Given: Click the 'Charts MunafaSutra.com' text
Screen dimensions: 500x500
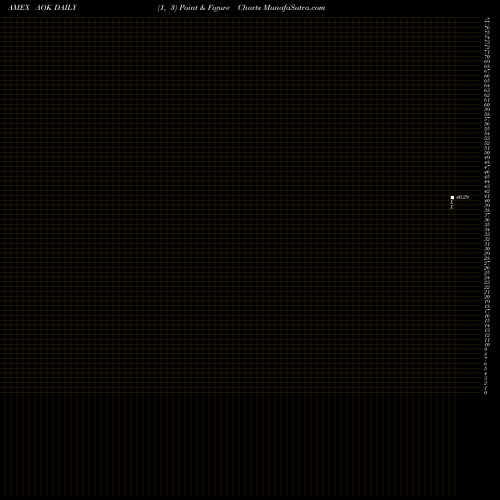Looking at the screenshot, I should click(281, 8).
